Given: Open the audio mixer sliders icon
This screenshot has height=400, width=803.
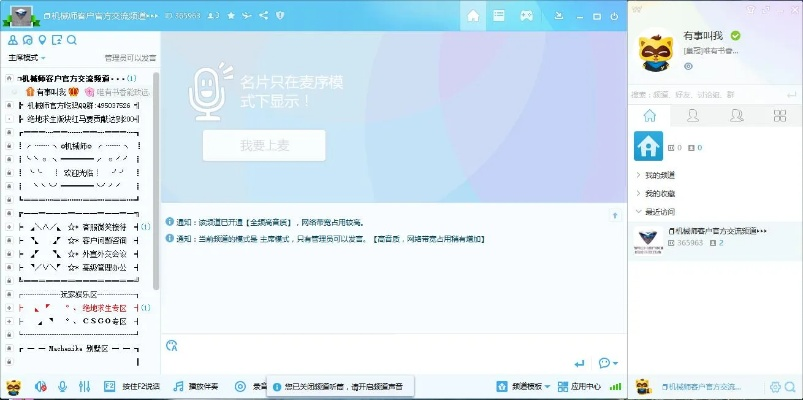Looking at the screenshot, I should click(x=84, y=387).
